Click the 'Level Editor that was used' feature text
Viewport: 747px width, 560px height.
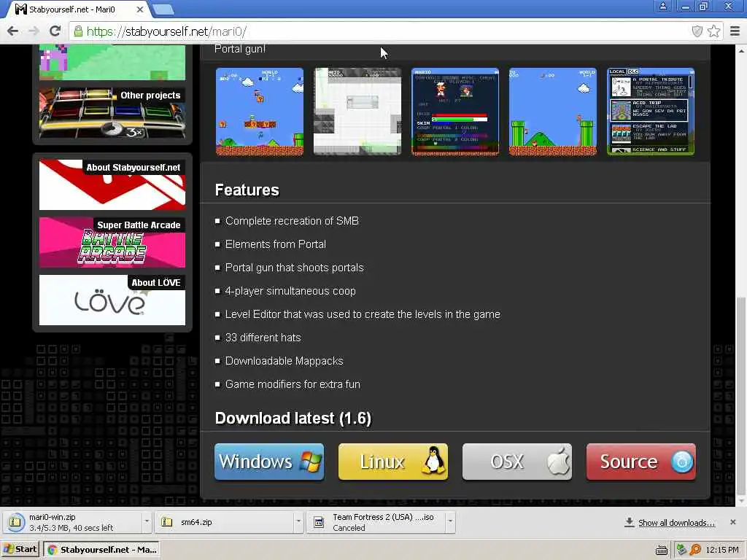coord(363,314)
